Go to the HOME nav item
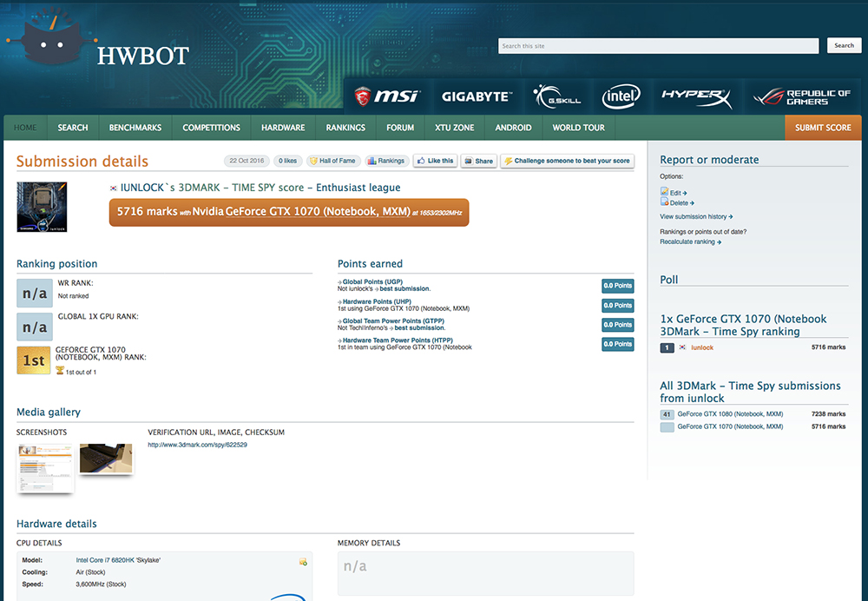The image size is (868, 601). pyautogui.click(x=25, y=128)
